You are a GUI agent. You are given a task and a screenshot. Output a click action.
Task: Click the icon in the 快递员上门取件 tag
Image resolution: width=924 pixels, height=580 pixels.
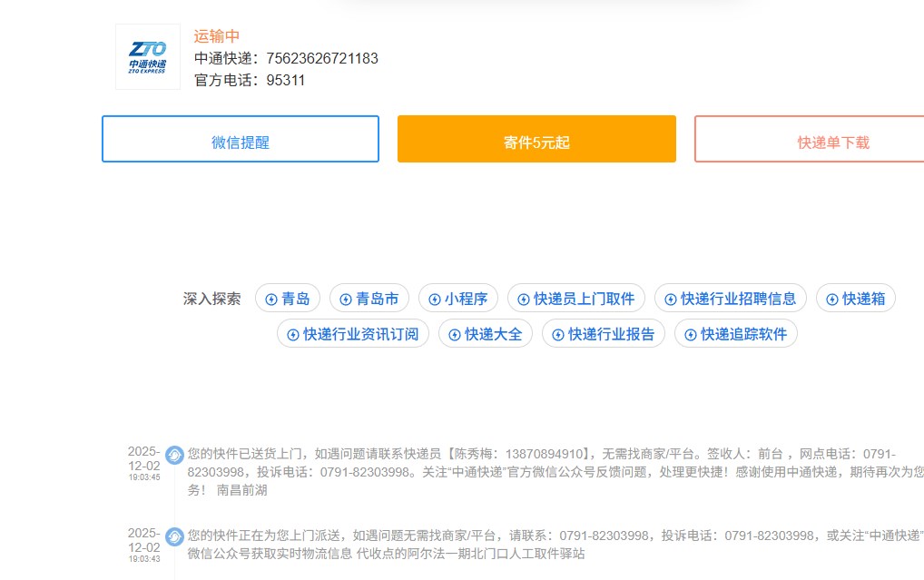[x=524, y=300]
